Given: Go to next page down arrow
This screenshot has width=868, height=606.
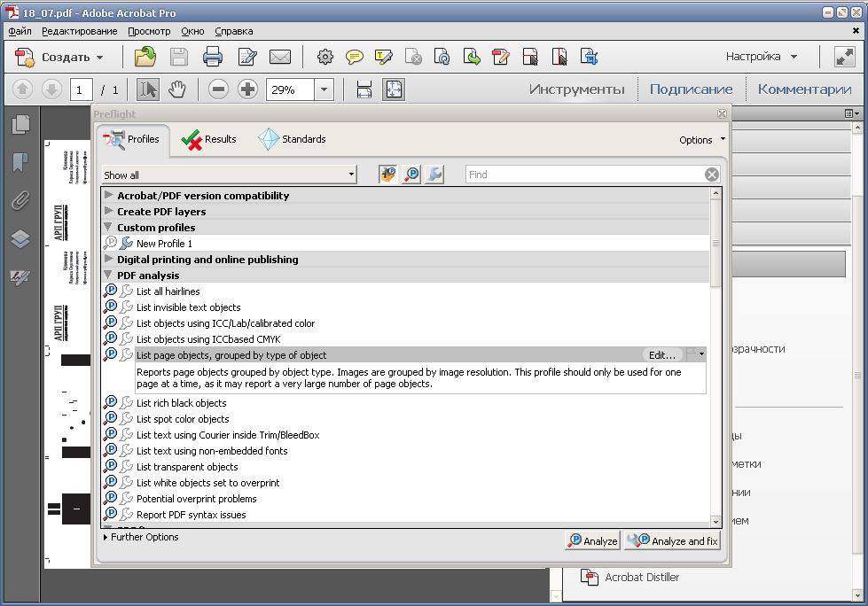Looking at the screenshot, I should click(x=51, y=89).
